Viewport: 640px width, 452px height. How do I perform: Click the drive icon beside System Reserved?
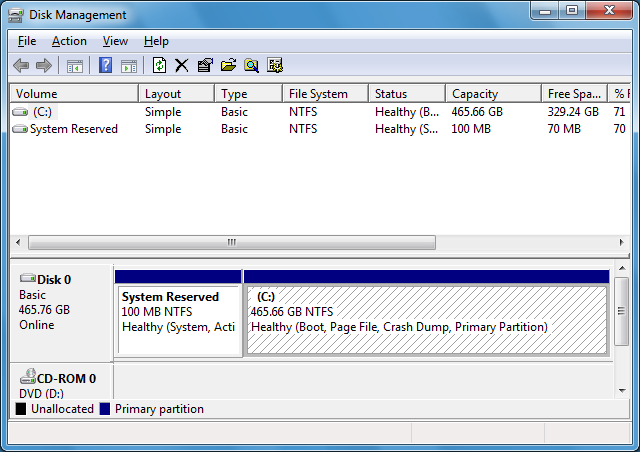coord(20,129)
